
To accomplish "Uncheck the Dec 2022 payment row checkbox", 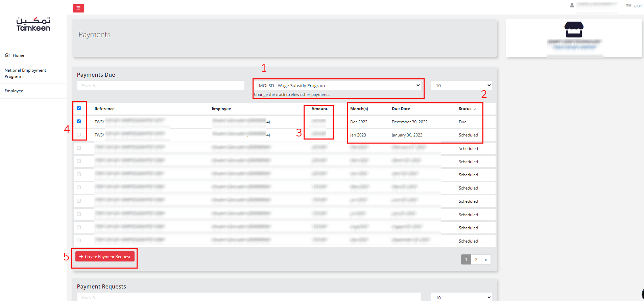I will [79, 122].
